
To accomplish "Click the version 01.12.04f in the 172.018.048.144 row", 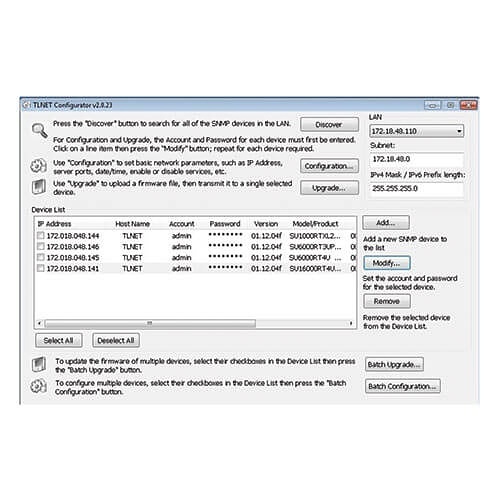I will 266,236.
